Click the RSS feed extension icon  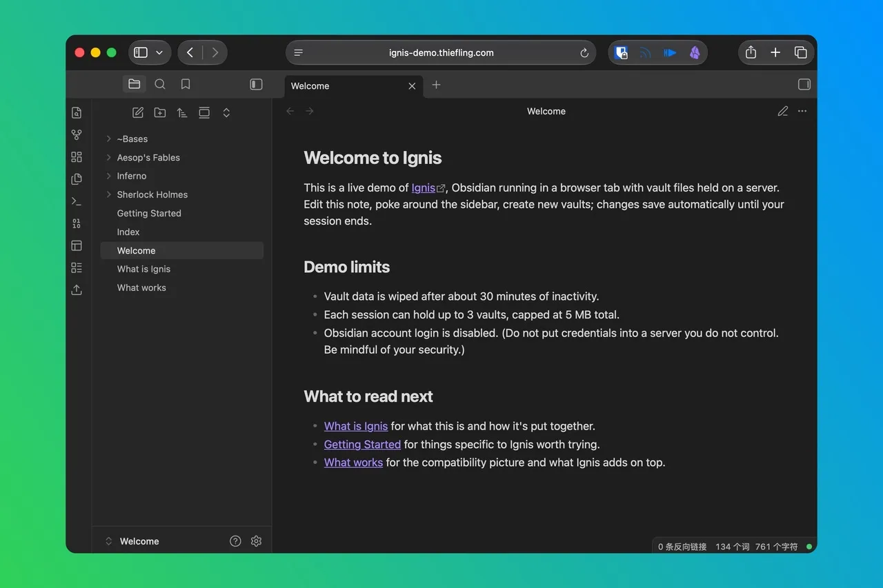[646, 52]
